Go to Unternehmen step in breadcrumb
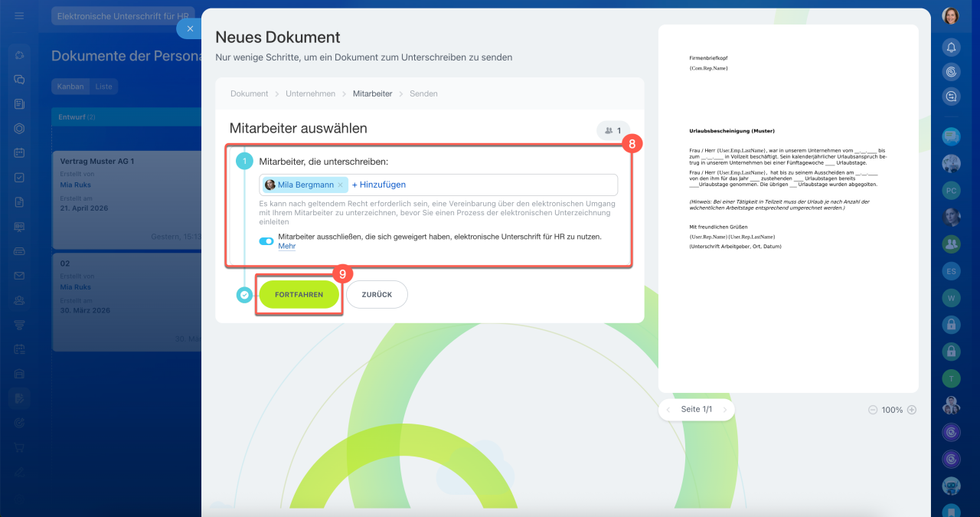This screenshot has width=980, height=517. tap(310, 93)
